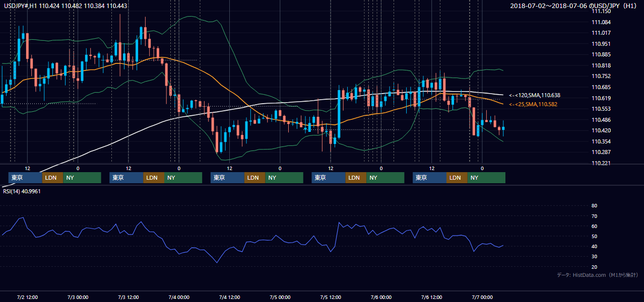The height and width of the screenshot is (302, 644).
Task: Select the RSI scale value 60
Action: 594,226
